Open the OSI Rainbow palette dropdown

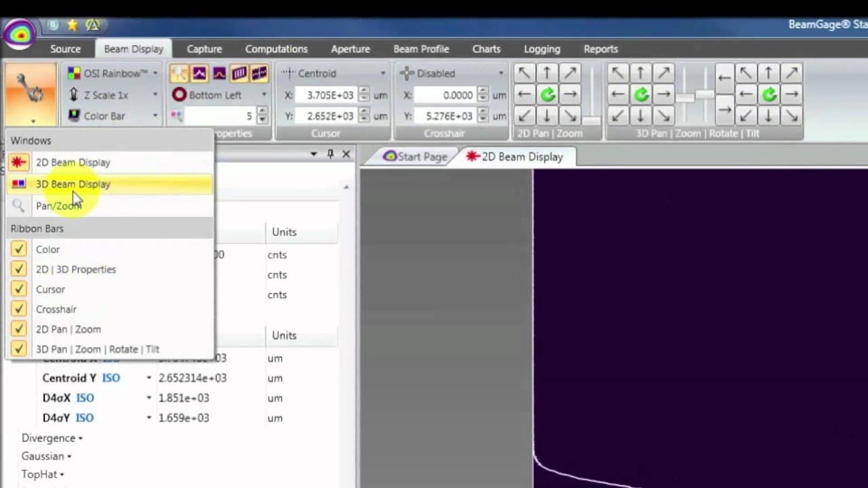[155, 73]
